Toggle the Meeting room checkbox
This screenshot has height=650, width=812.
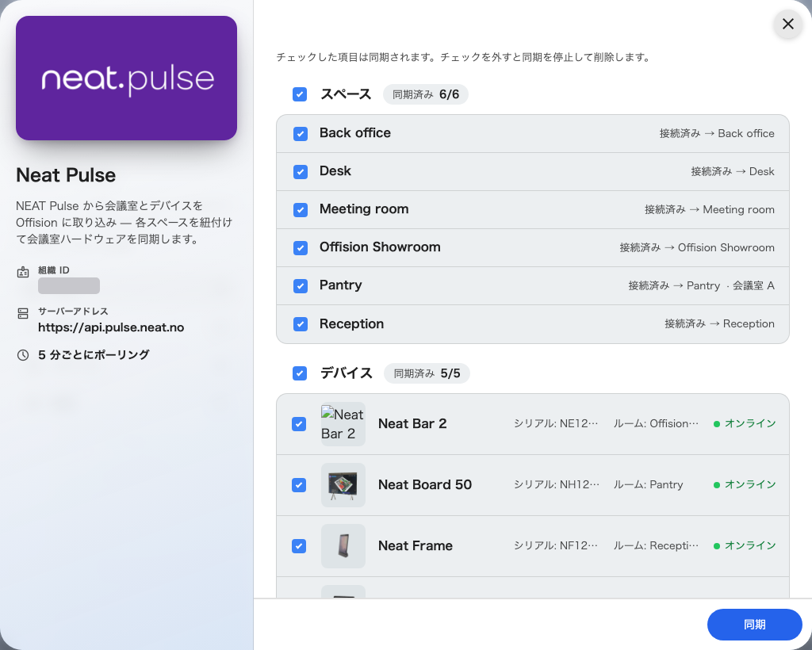tap(301, 209)
